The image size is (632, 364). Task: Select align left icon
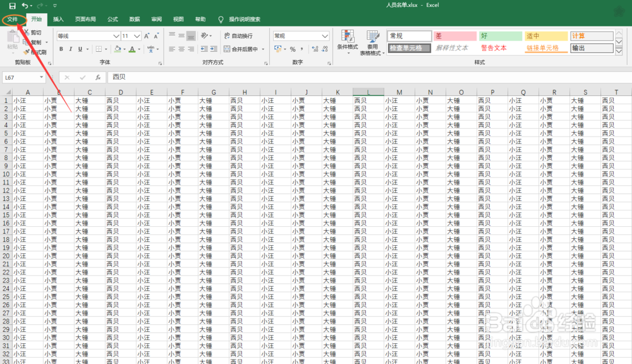coord(172,49)
